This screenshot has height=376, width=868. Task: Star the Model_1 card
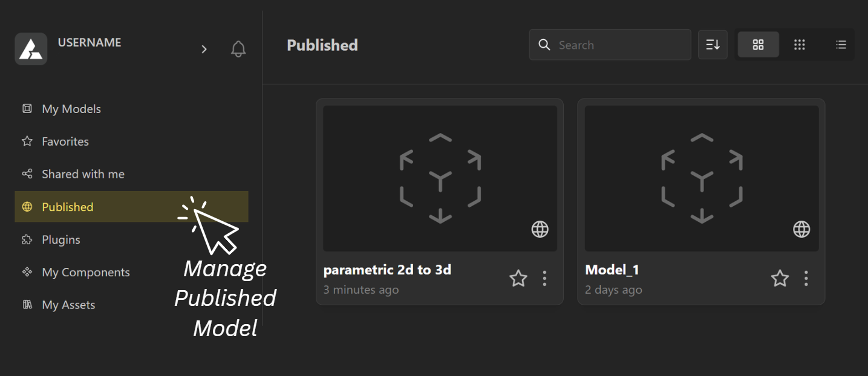[780, 279]
